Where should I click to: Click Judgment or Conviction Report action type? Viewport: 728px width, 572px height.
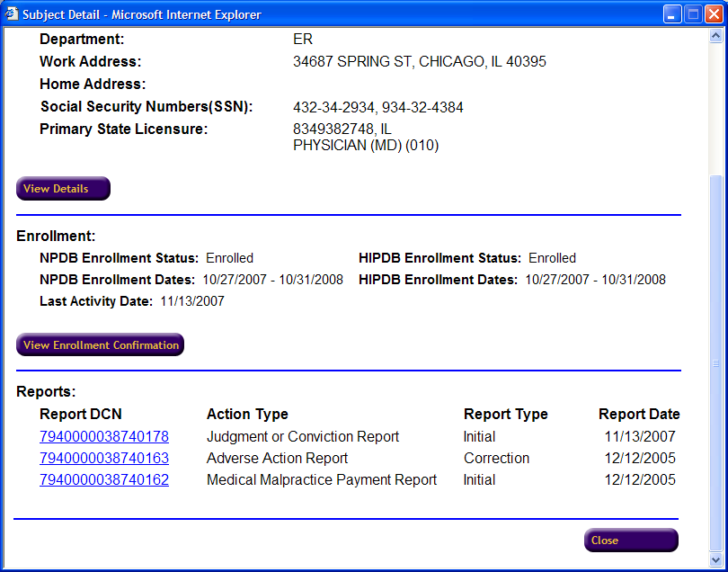[x=303, y=436]
